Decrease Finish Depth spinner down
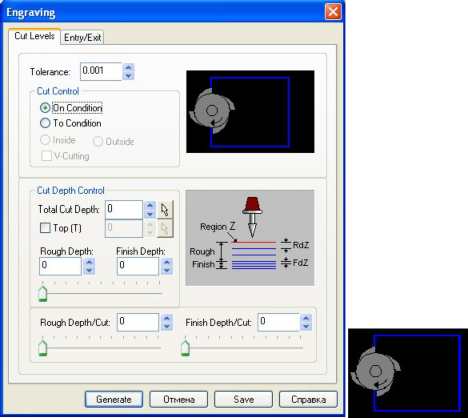 [x=167, y=271]
